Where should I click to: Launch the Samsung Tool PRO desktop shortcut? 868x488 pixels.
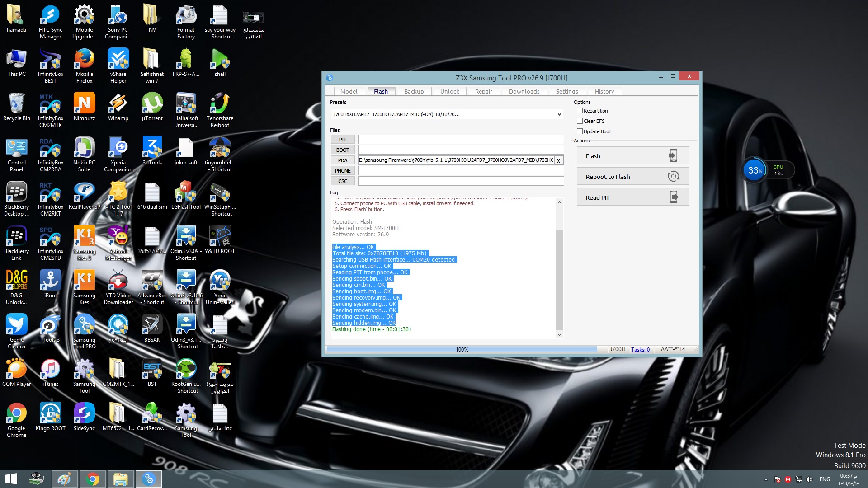(x=84, y=332)
